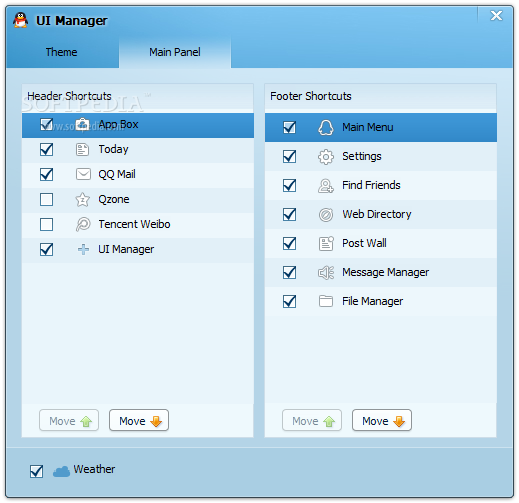Viewport: 519px width, 503px height.
Task: Uncheck the File Manager checkbox
Action: (x=289, y=301)
